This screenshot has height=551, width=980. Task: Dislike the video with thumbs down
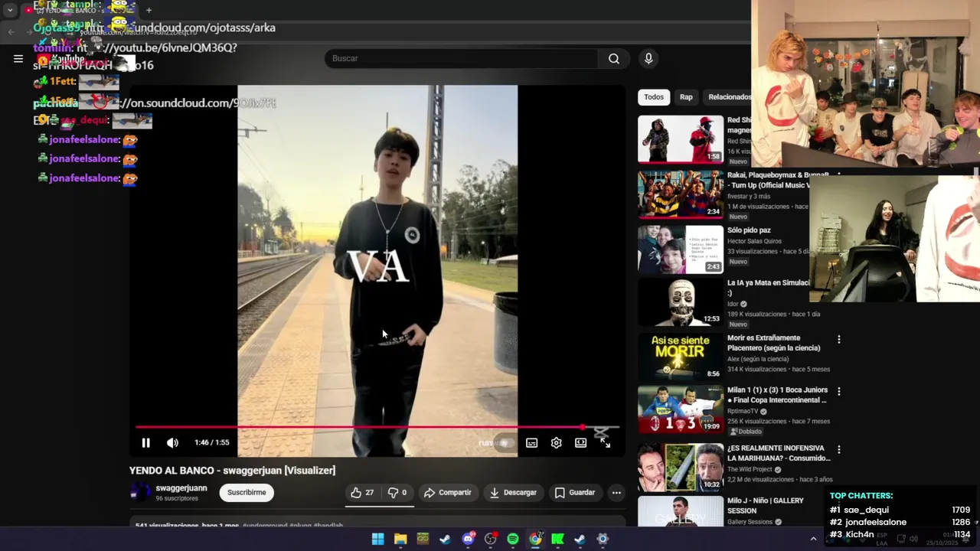point(397,492)
